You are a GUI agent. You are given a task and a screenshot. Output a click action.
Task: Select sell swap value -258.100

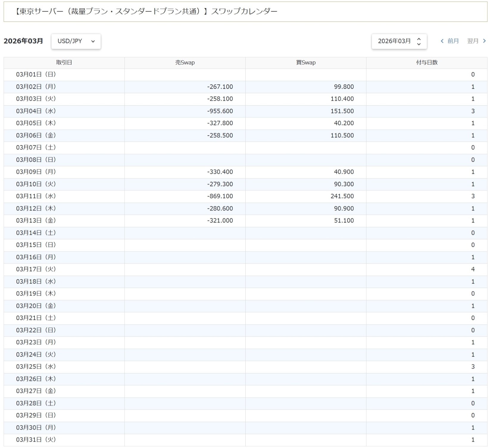[220, 99]
